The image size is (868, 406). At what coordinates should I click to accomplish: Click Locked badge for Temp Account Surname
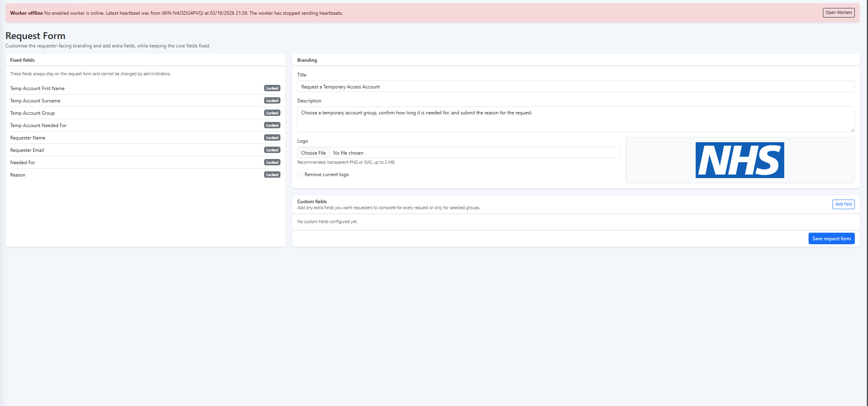point(272,101)
